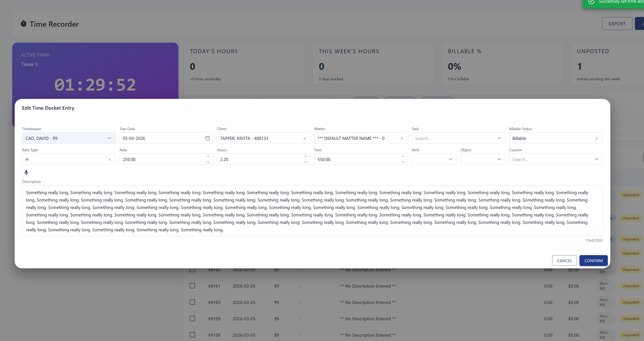The width and height of the screenshot is (644, 341).
Task: Click the microphone icon above Description
Action: pos(26,172)
